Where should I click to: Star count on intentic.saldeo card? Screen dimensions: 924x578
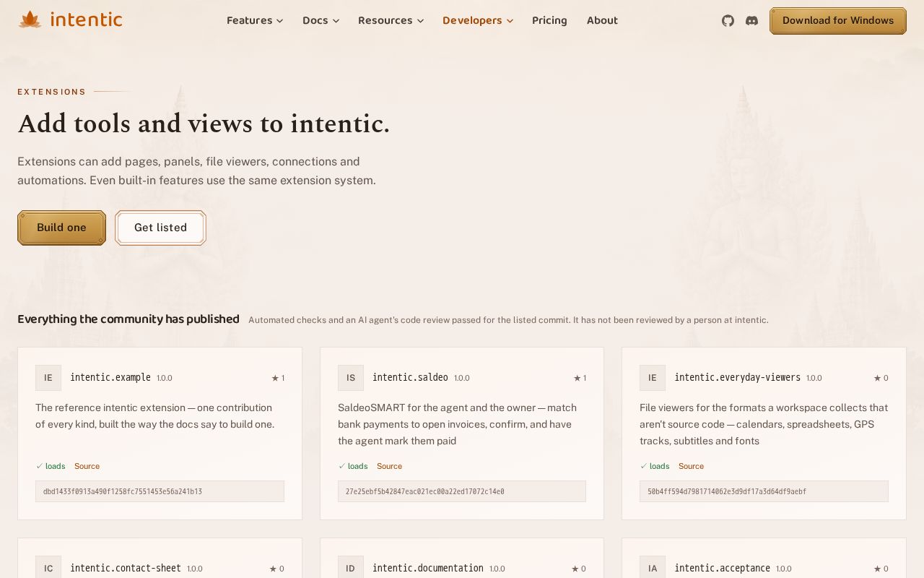pyautogui.click(x=580, y=378)
